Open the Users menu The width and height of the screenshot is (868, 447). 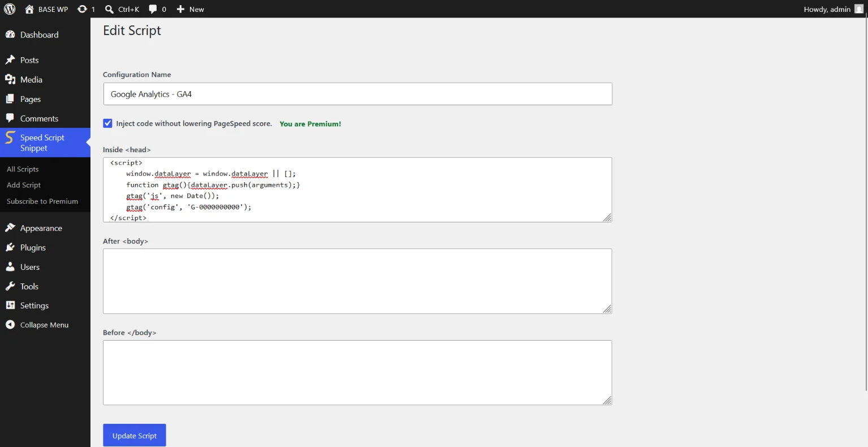45,267
